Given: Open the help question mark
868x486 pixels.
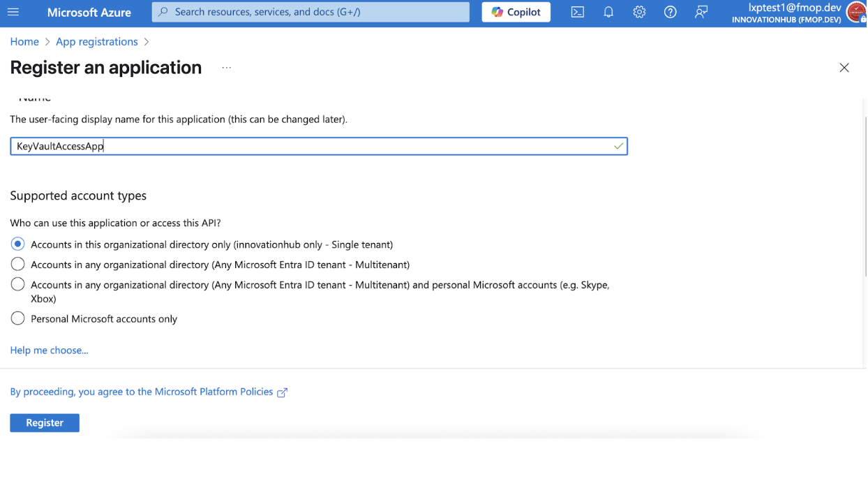Looking at the screenshot, I should (x=670, y=12).
